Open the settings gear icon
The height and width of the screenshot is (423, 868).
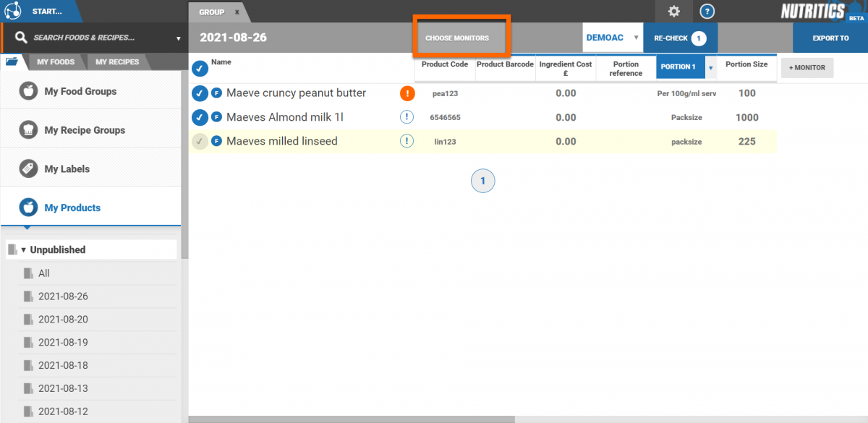click(x=674, y=11)
